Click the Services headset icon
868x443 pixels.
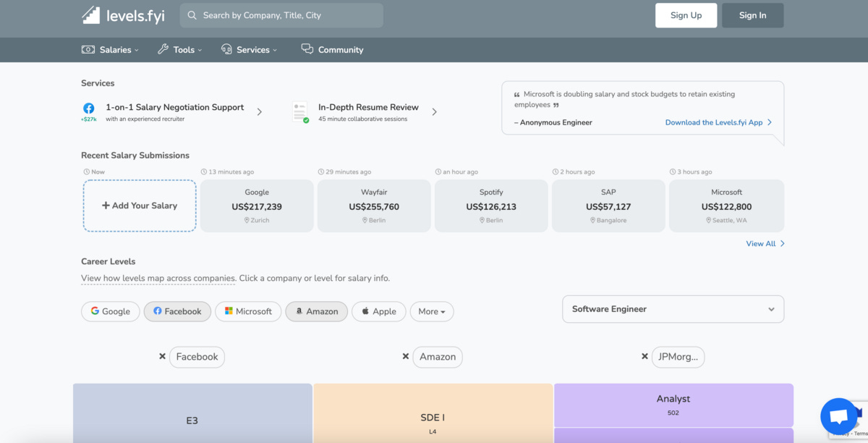coord(226,50)
